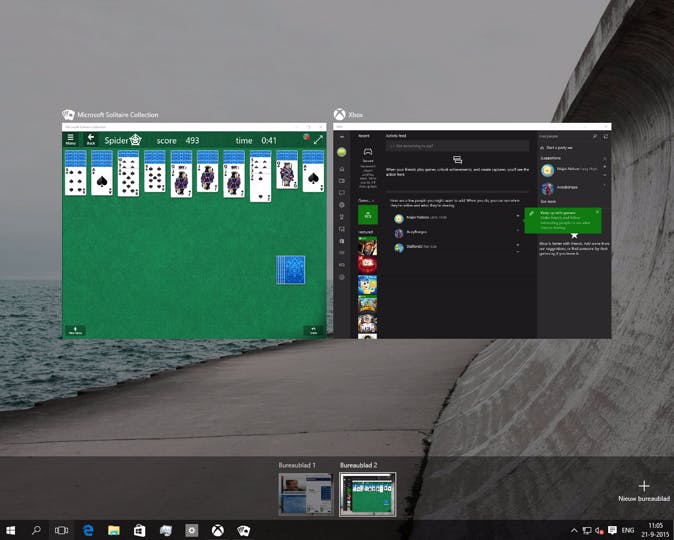
Task: Open the Action Center notifications icon
Action: (612, 531)
